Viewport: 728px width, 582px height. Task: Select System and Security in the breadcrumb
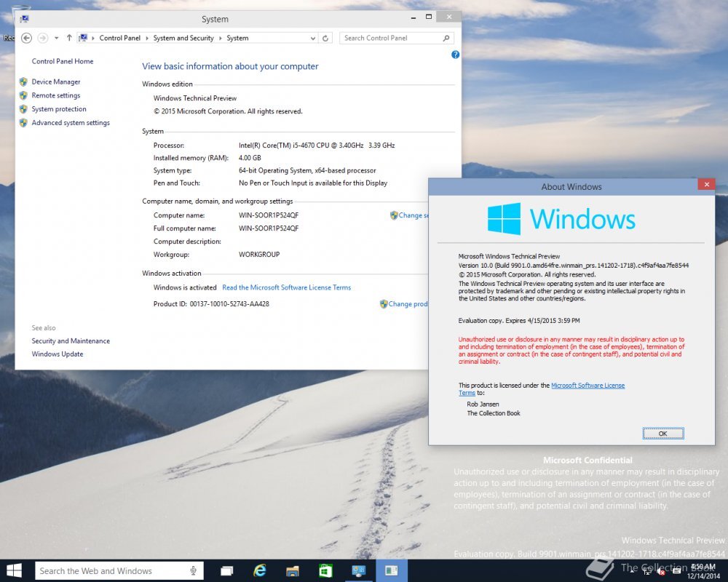[x=183, y=38]
